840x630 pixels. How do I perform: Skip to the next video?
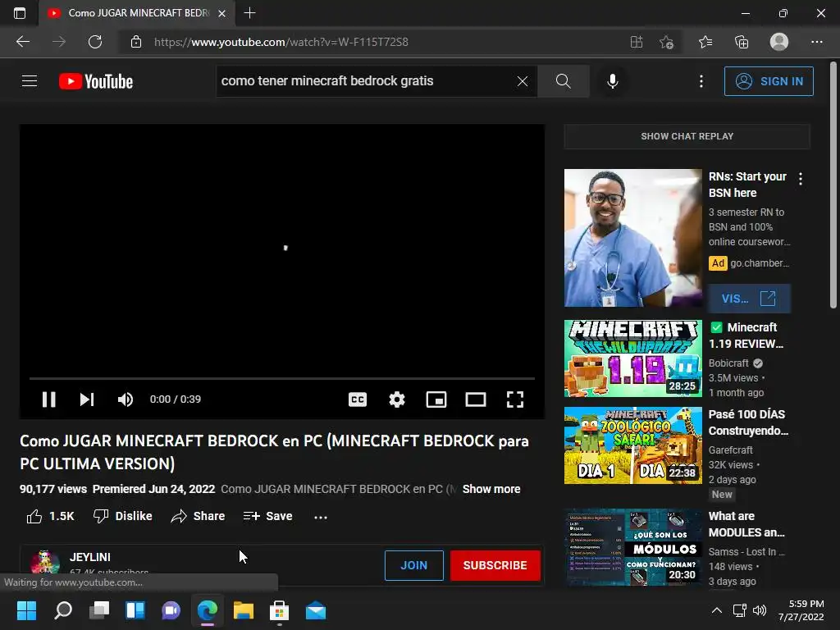click(x=87, y=399)
